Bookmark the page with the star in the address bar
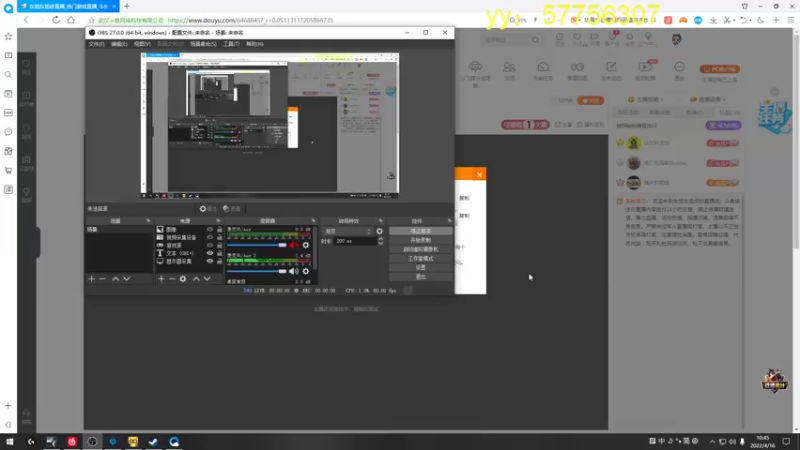Screen dimensions: 800x450 click(x=91, y=20)
